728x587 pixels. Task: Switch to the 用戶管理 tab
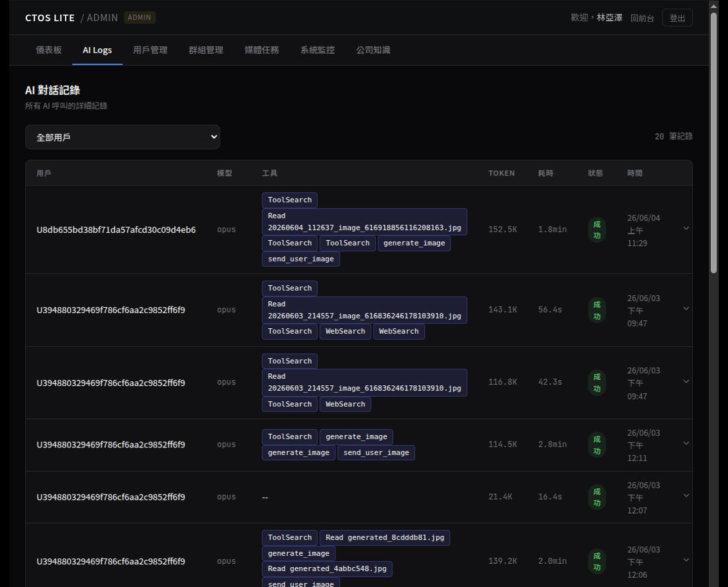pyautogui.click(x=150, y=50)
